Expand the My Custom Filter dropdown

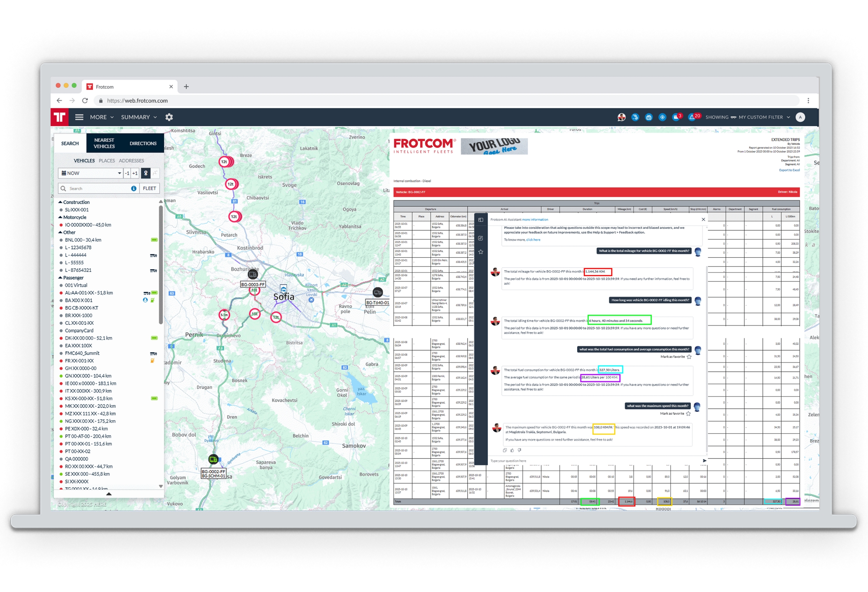coord(788,117)
